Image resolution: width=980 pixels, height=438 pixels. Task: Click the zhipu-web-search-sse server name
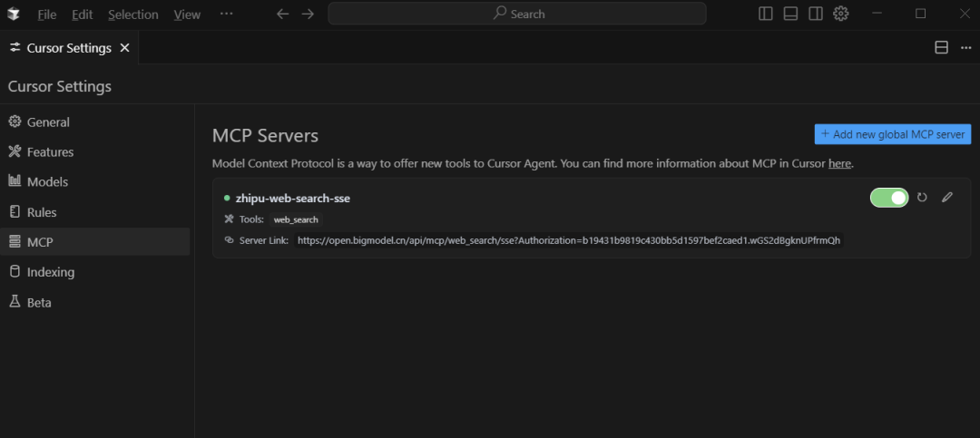pyautogui.click(x=292, y=198)
